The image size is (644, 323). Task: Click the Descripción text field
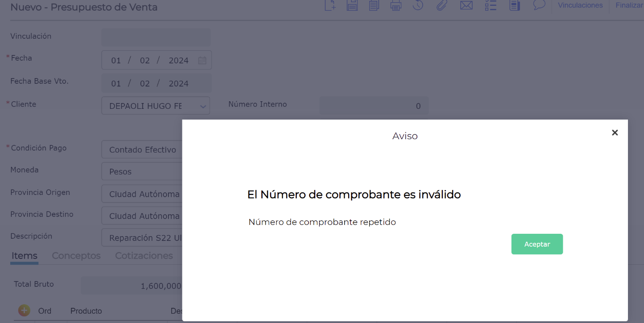pyautogui.click(x=142, y=238)
